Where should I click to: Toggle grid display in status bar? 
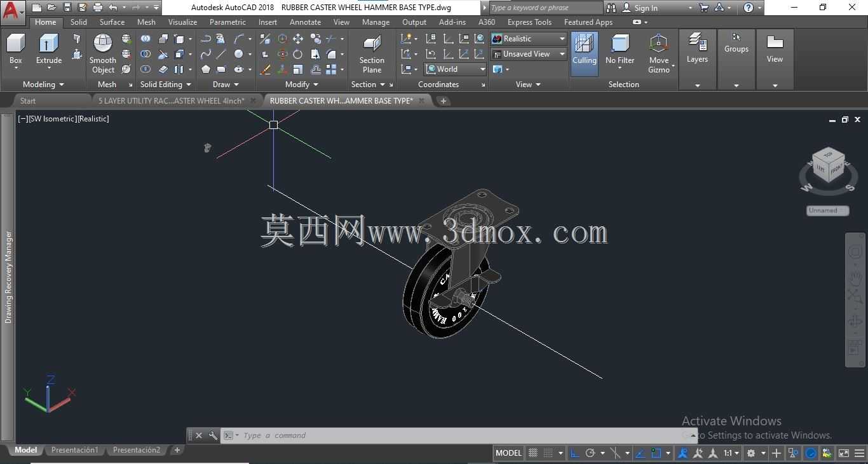pos(533,453)
